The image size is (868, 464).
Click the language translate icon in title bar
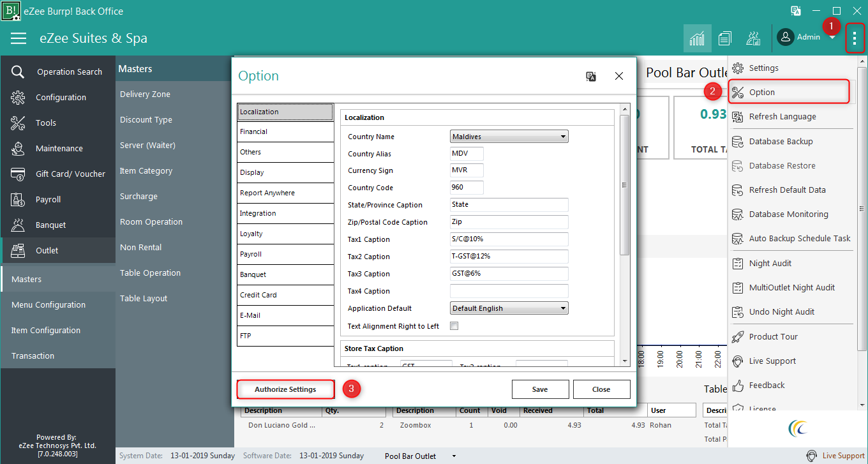[x=796, y=11]
